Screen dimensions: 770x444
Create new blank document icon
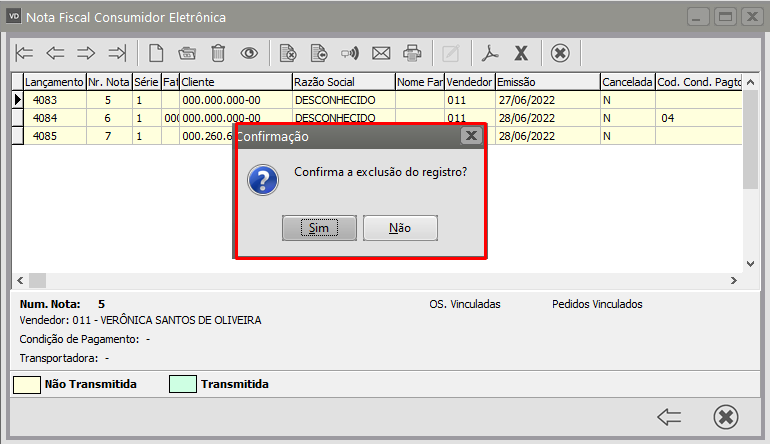tap(156, 53)
